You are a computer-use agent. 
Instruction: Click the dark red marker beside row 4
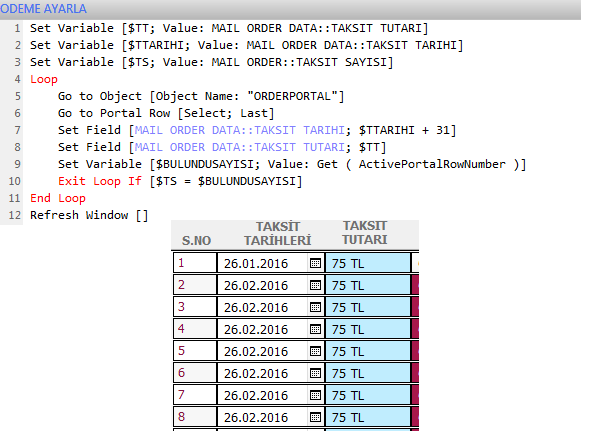click(x=415, y=330)
